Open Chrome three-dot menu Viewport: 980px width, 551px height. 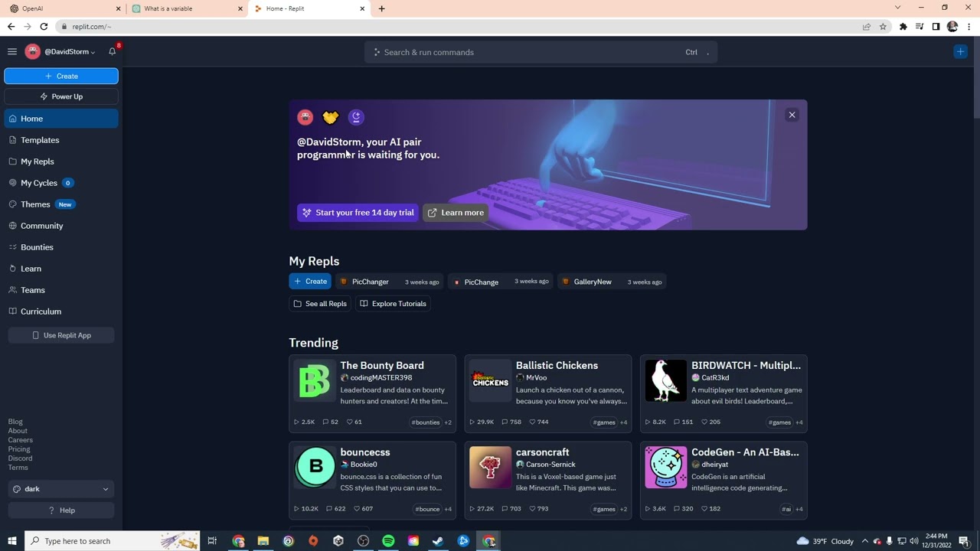coord(969,27)
